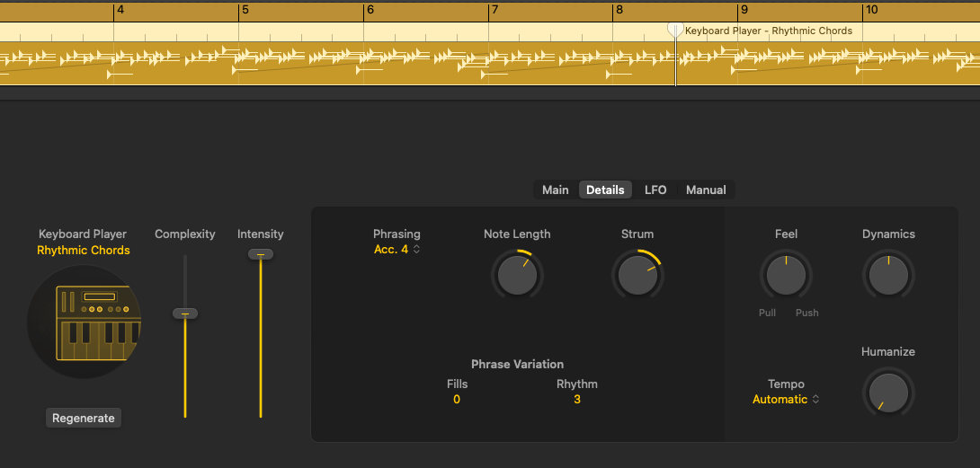The height and width of the screenshot is (468, 980).
Task: Switch to the Main tab
Action: pos(555,190)
